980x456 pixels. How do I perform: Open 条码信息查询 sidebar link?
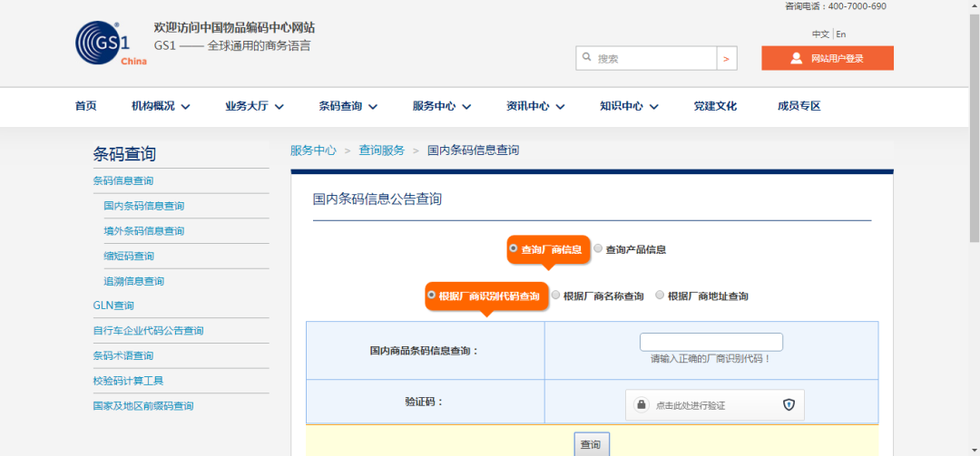pos(123,180)
